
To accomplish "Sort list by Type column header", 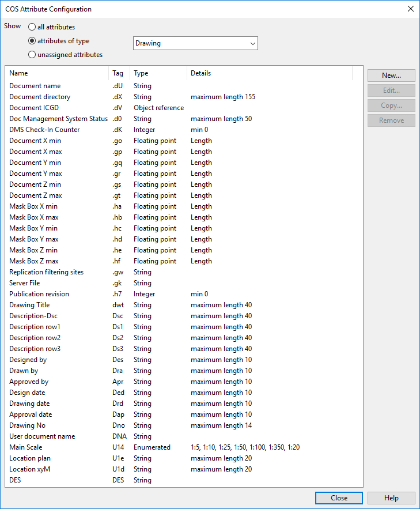I will tap(158, 73).
